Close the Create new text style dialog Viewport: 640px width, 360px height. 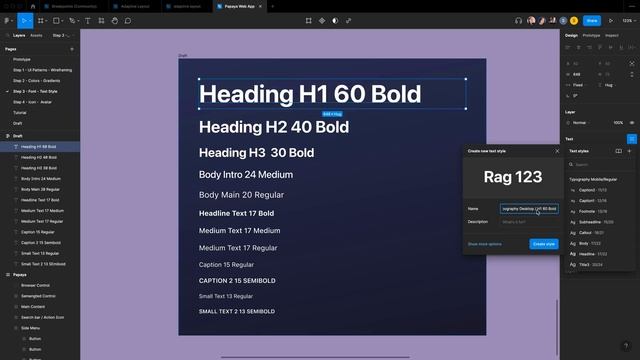[557, 151]
